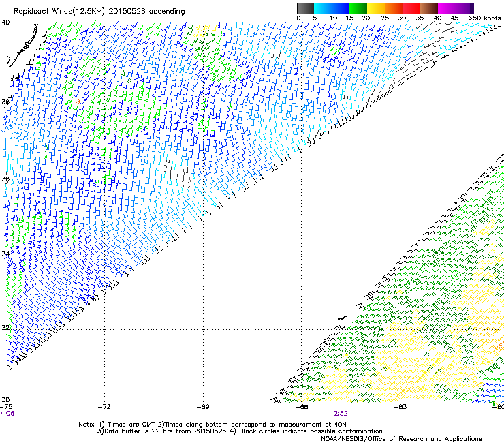Click the purple swath time '4:06'
Image resolution: width=504 pixels, height=443 pixels.
click(x=7, y=414)
